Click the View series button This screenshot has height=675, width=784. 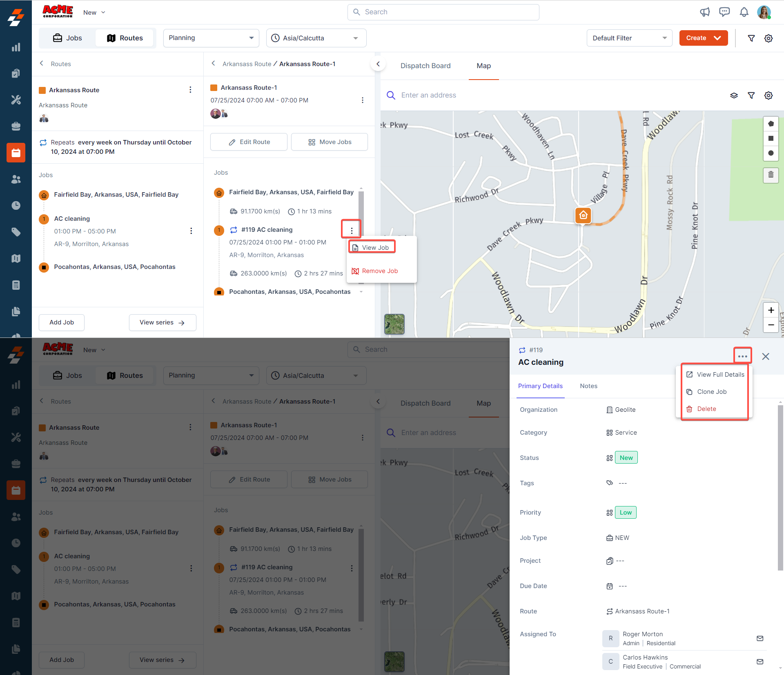coord(162,322)
